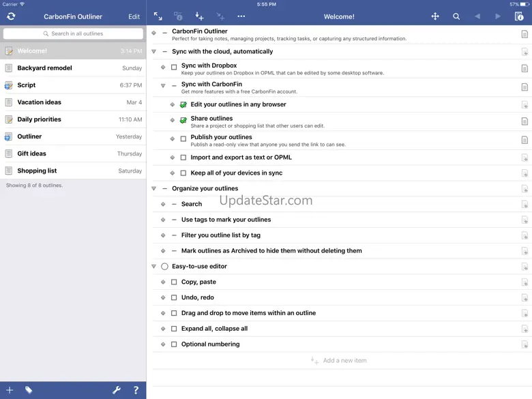532x399 pixels.
Task: Collapse the Easy-to-use editor section
Action: tap(153, 266)
